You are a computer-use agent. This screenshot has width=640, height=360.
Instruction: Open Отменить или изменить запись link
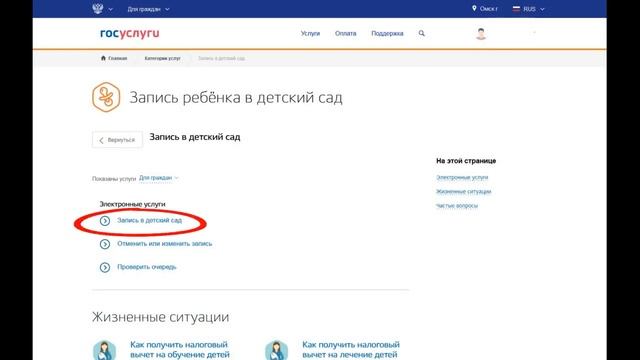(164, 244)
